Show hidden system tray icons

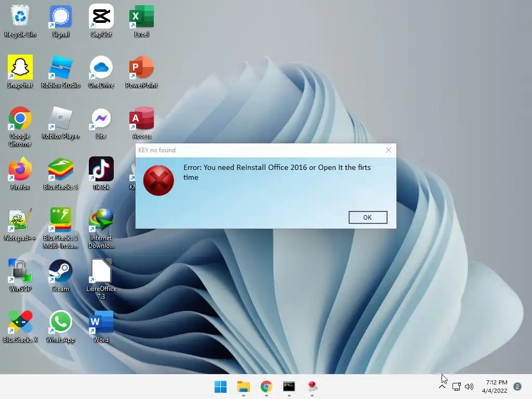click(x=442, y=387)
